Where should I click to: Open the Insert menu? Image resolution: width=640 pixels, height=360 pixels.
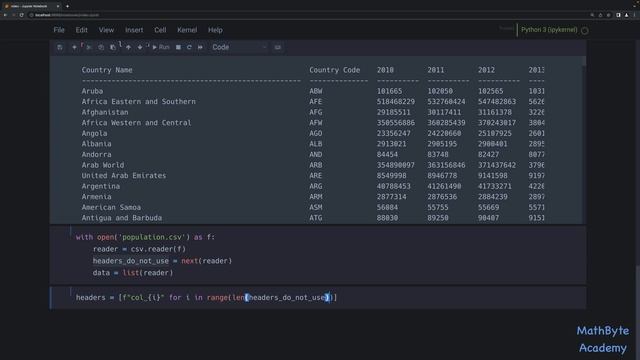[134, 30]
